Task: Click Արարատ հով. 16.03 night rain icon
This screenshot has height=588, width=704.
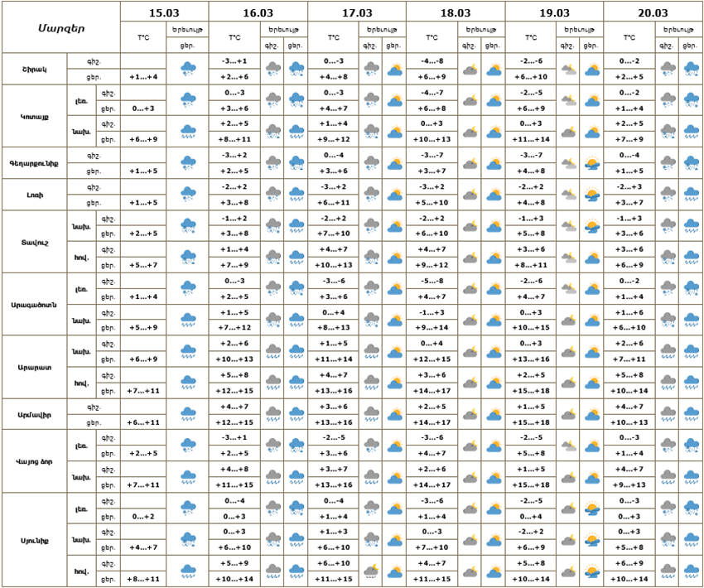Action: pyautogui.click(x=272, y=383)
